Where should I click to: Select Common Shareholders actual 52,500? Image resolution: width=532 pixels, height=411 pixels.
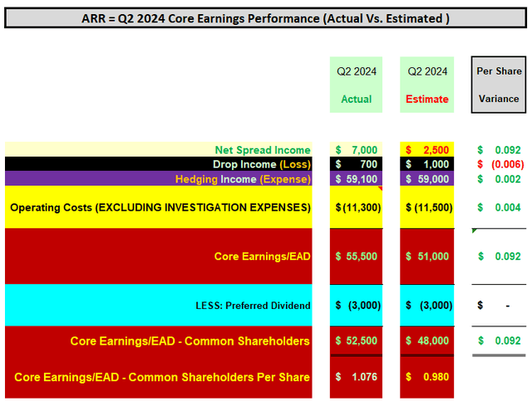click(x=356, y=340)
